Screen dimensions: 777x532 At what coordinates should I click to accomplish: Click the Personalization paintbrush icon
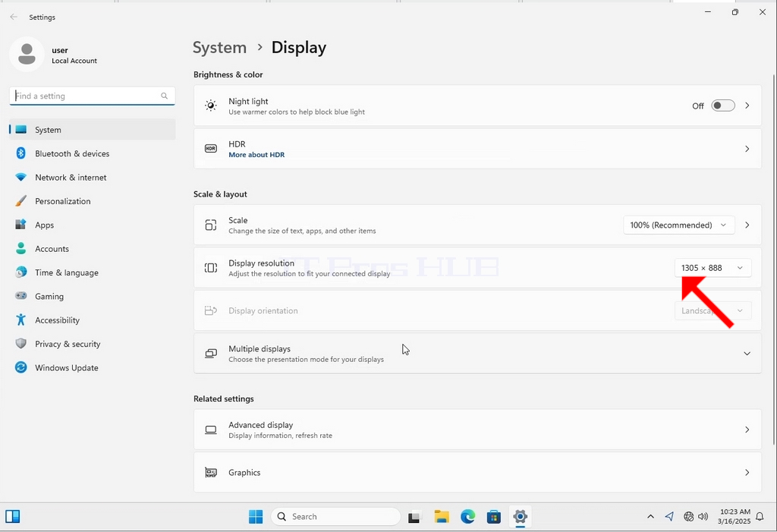tap(20, 201)
